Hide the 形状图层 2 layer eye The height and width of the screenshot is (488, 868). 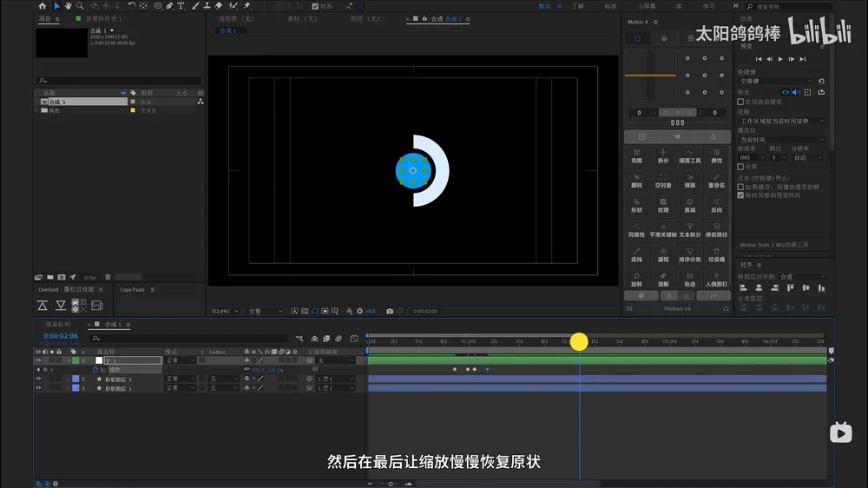tap(38, 379)
